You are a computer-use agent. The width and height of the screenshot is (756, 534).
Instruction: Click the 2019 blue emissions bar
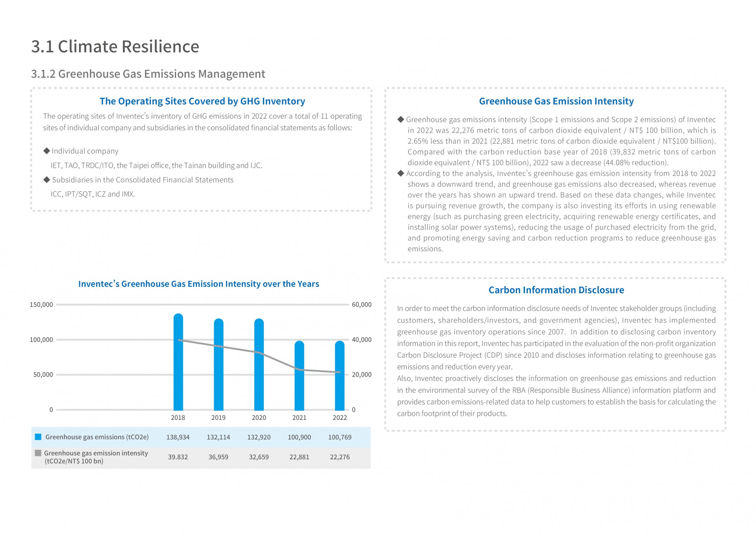pyautogui.click(x=219, y=364)
